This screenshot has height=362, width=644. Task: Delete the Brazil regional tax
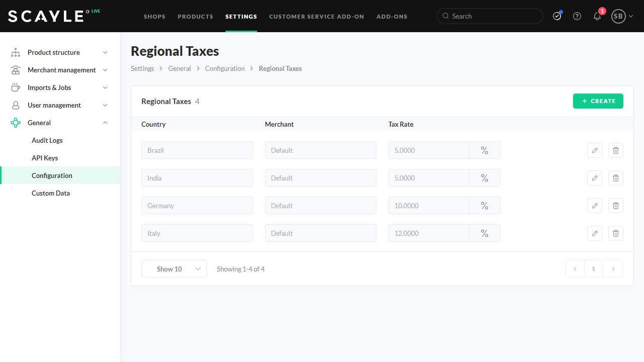[x=615, y=150]
